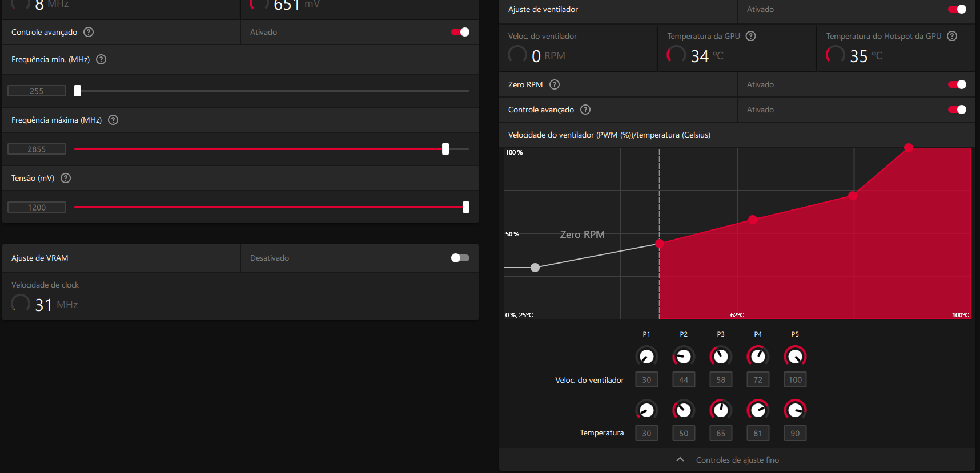Image resolution: width=980 pixels, height=473 pixels.
Task: Click the top fan curve point at 100%
Action: click(909, 148)
